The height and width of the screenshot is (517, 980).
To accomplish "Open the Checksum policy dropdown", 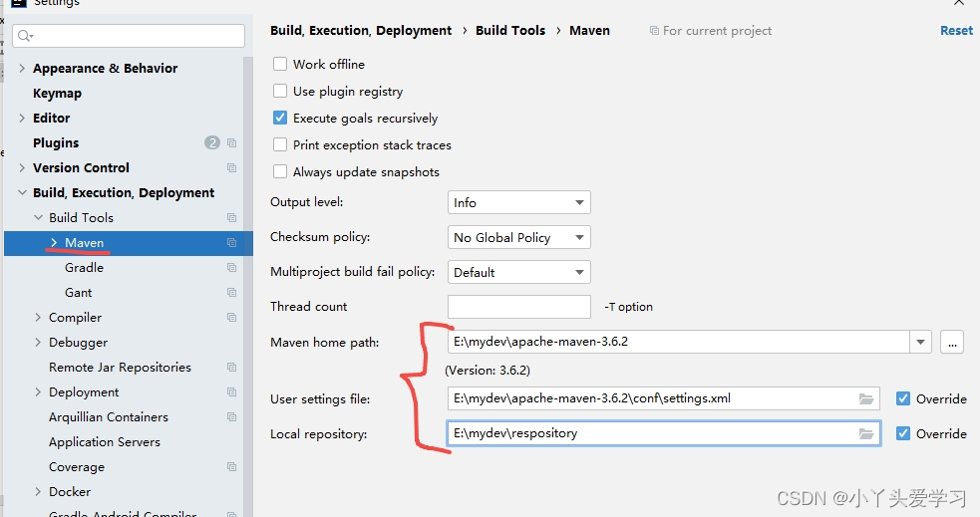I will point(518,237).
